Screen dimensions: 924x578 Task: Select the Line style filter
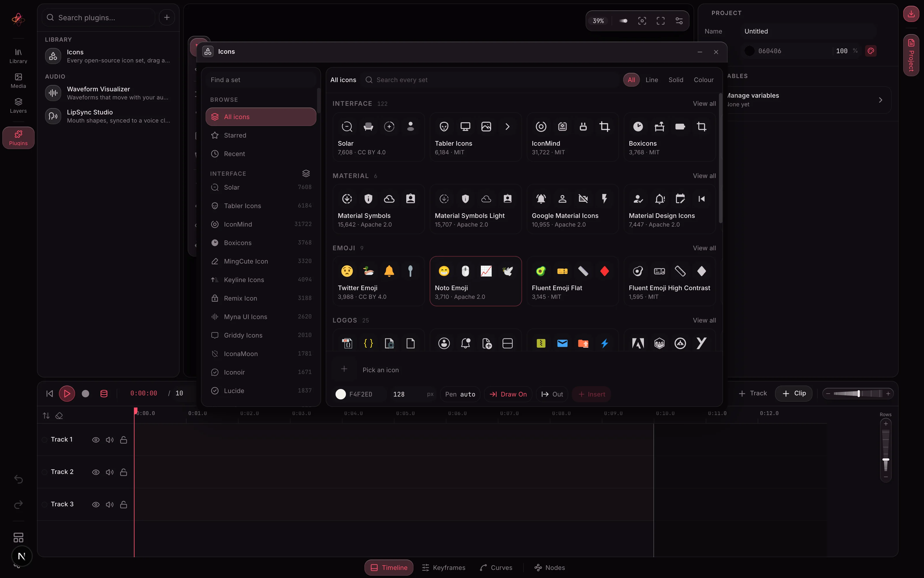(x=652, y=80)
